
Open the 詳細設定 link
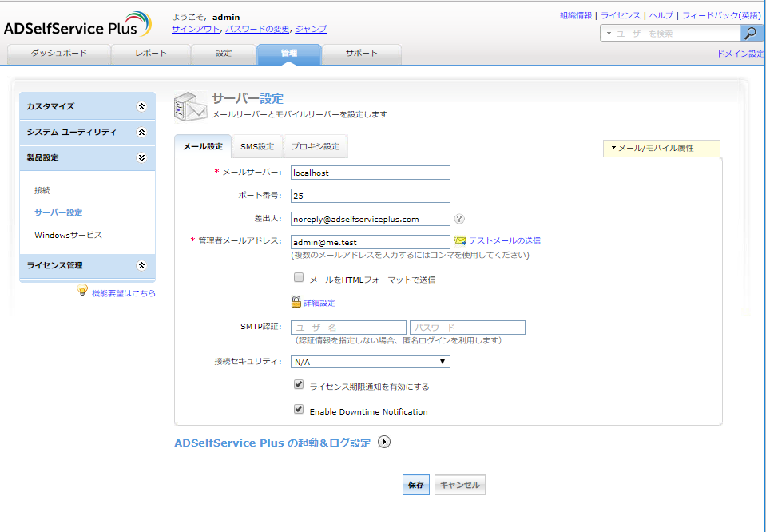coord(319,303)
